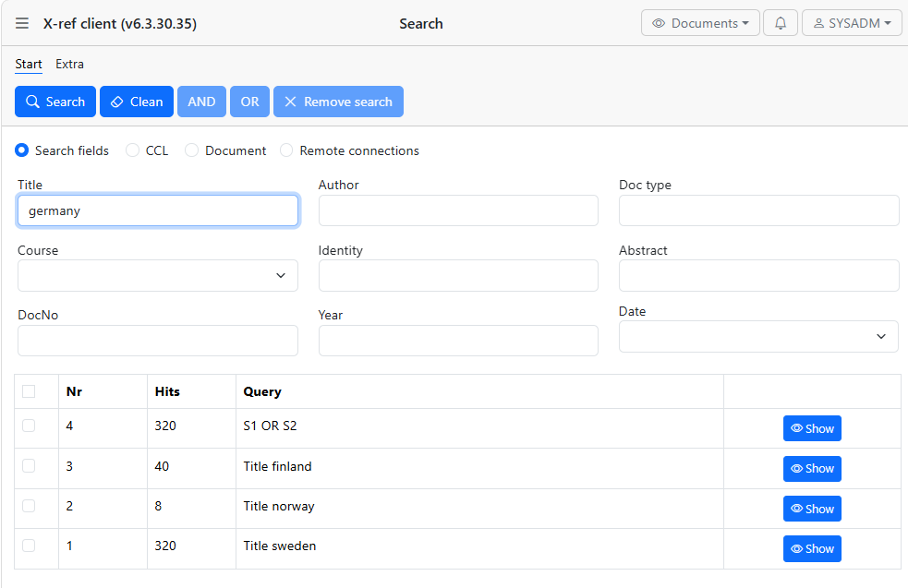Image resolution: width=908 pixels, height=588 pixels.
Task: Select the Document radio option
Action: coord(192,150)
